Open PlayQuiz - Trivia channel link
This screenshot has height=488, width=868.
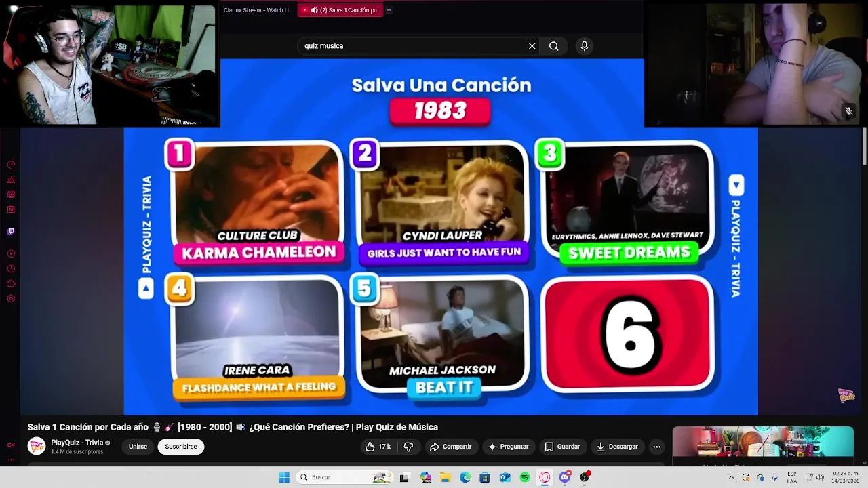(77, 443)
